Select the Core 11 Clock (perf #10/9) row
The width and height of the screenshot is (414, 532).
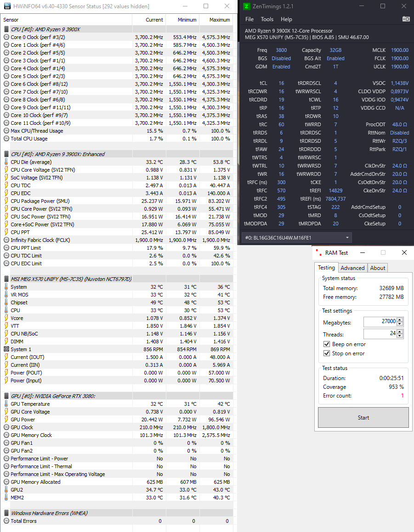pyautogui.click(x=117, y=123)
